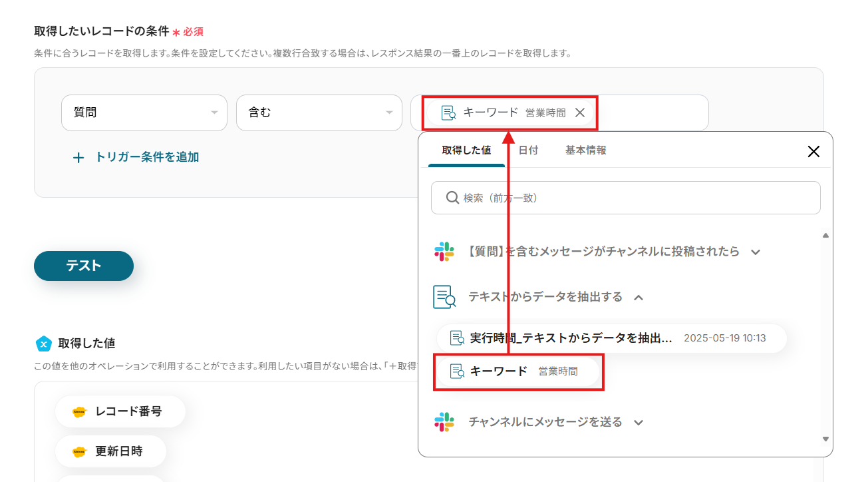868x482 pixels.
Task: Click the 取得したいレコードの条件 heading
Action: [102, 31]
